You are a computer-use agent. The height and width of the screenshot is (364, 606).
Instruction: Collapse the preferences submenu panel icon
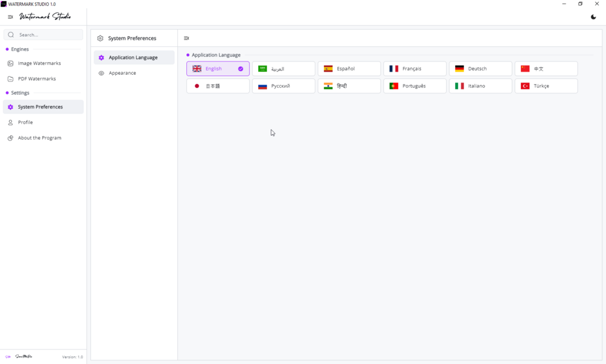tap(186, 38)
